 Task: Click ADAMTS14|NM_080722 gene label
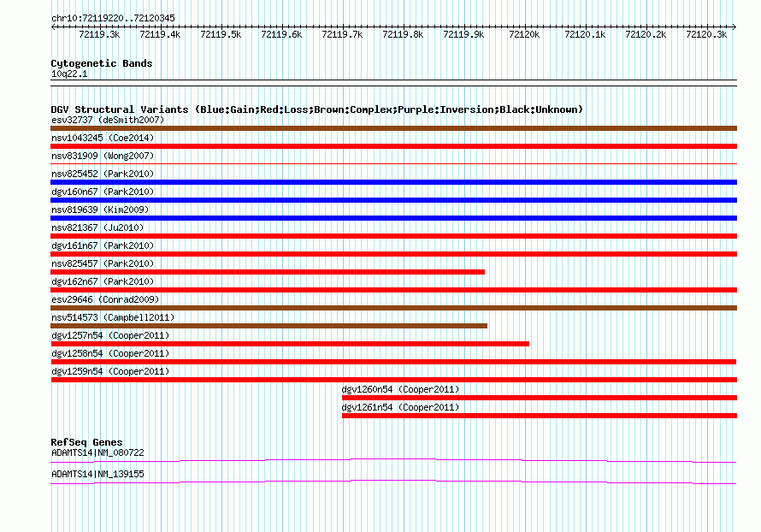(x=97, y=452)
